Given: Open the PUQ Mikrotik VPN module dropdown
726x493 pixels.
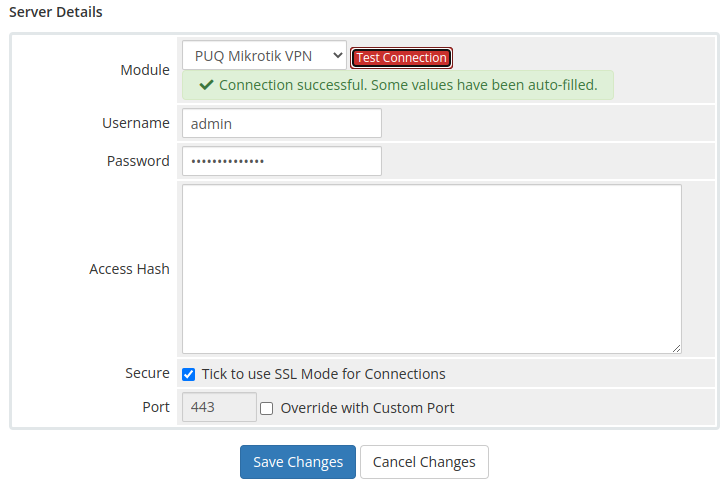Looking at the screenshot, I should click(x=264, y=56).
